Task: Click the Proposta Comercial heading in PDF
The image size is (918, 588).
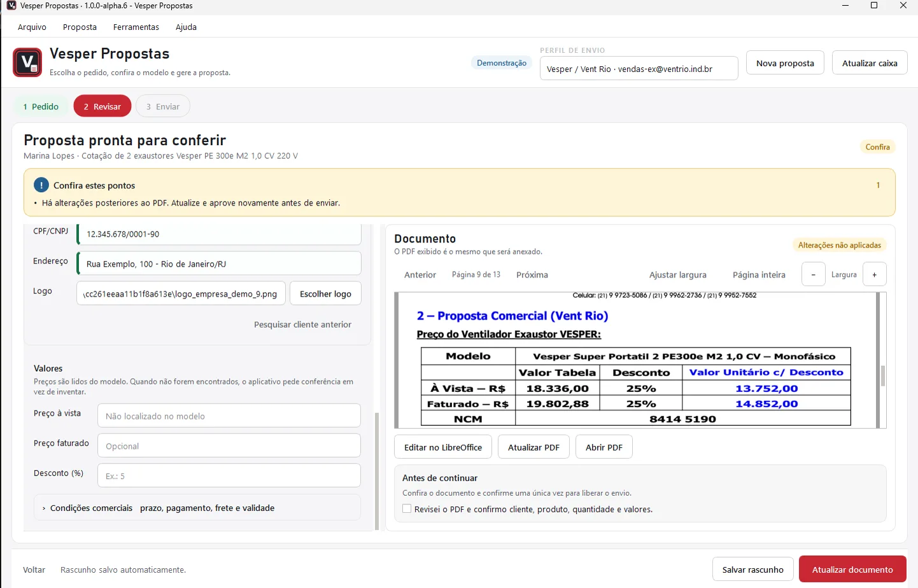Action: pyautogui.click(x=512, y=316)
